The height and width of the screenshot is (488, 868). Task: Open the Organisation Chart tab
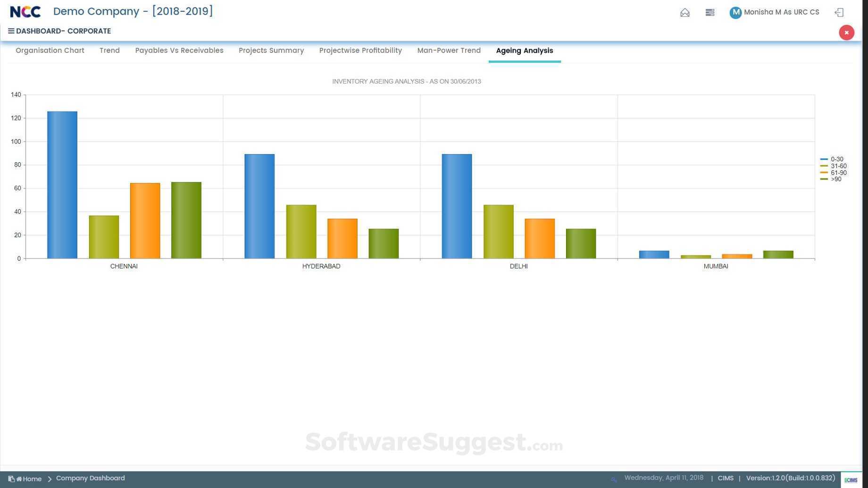point(50,50)
